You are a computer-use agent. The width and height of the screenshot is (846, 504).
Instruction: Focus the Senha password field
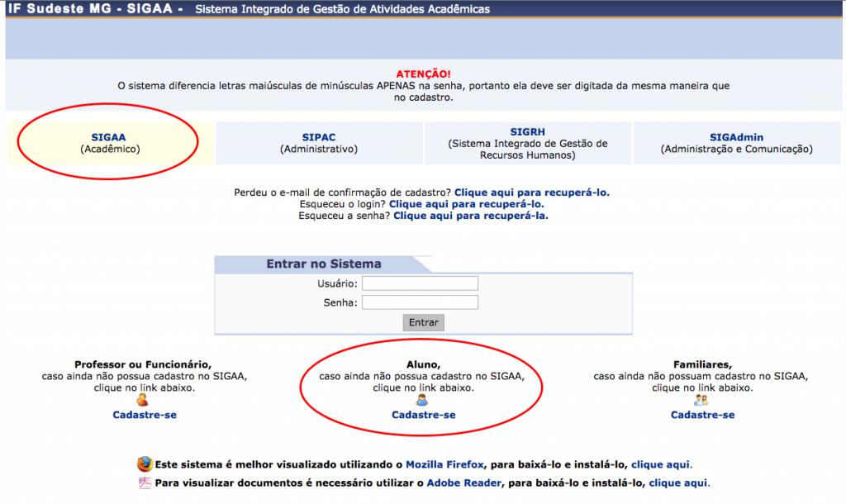click(420, 302)
